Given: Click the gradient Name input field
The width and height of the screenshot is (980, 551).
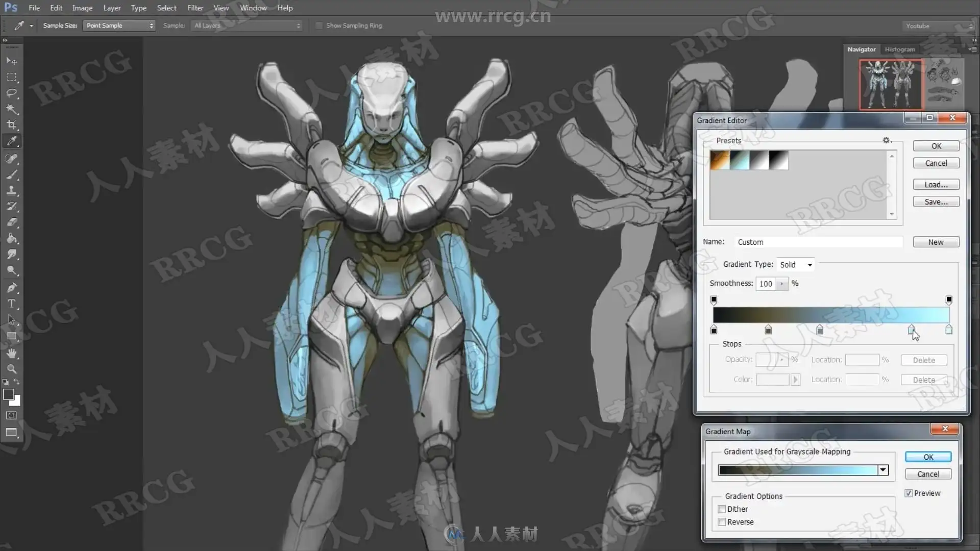Looking at the screenshot, I should pyautogui.click(x=818, y=242).
